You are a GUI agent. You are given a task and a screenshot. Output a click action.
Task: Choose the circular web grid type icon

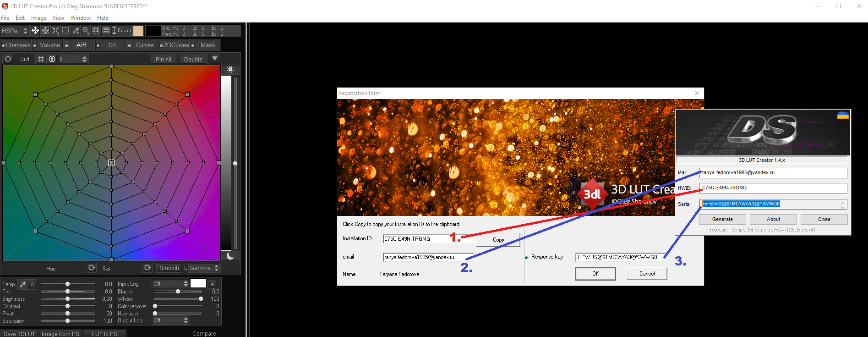[x=52, y=59]
